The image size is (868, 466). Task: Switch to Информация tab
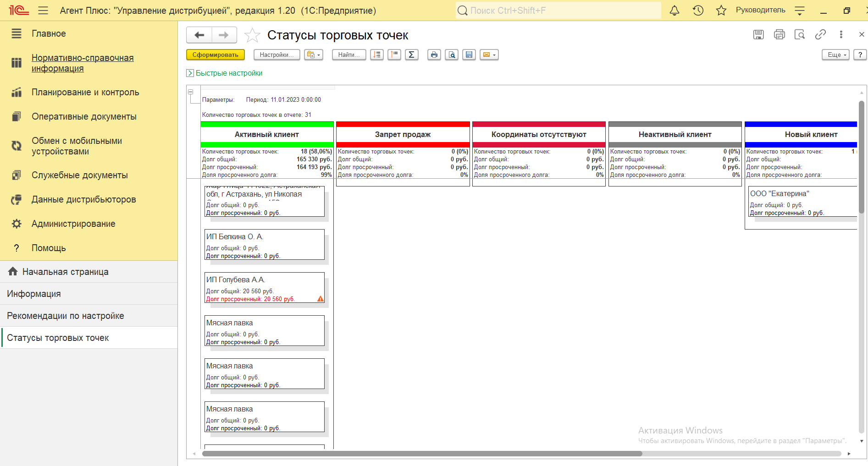click(89, 294)
